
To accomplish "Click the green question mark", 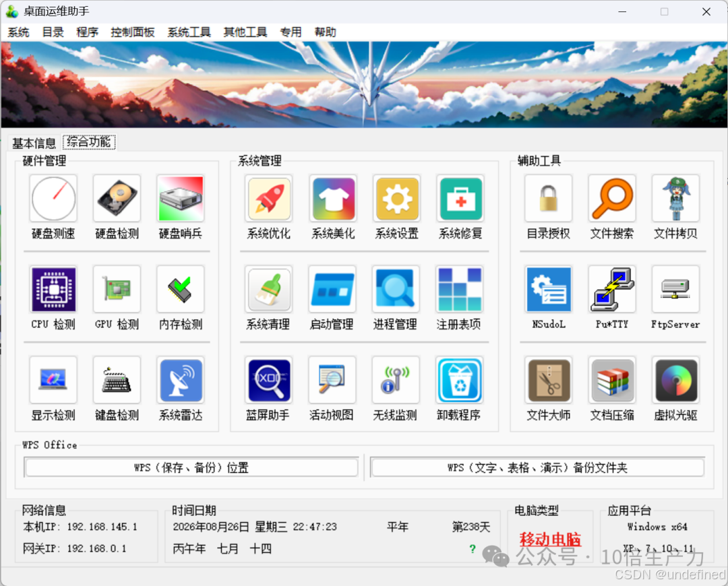I will pyautogui.click(x=473, y=549).
